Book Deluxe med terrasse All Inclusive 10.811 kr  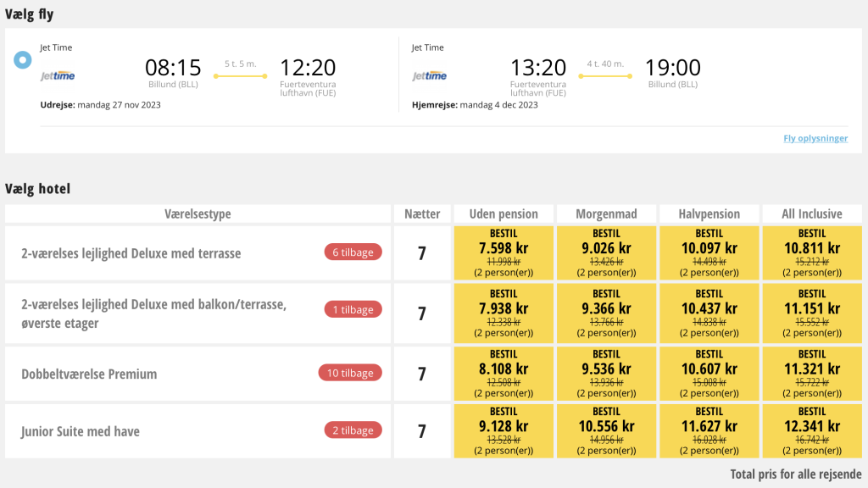coord(812,252)
